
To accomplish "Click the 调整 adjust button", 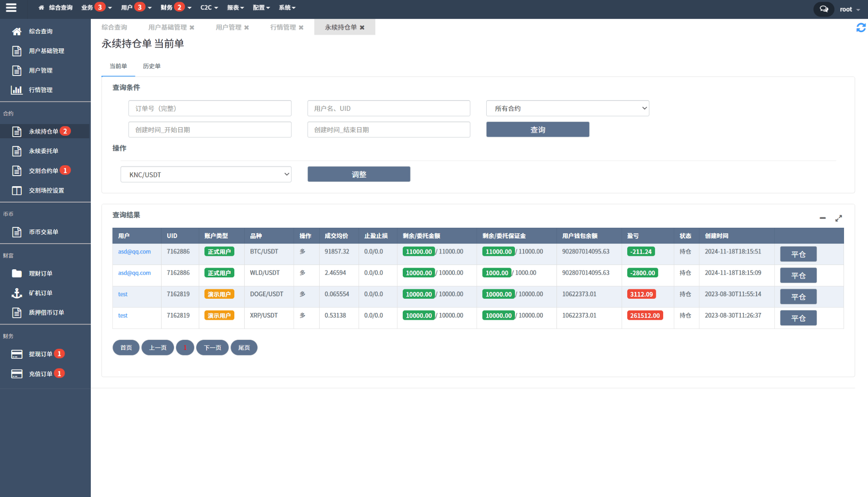I will [359, 174].
